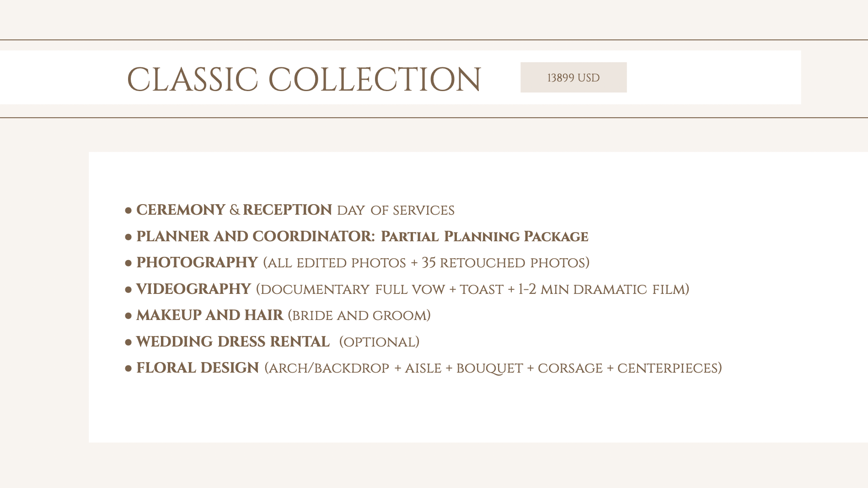Click the Partial Planning Package text

[x=484, y=236]
